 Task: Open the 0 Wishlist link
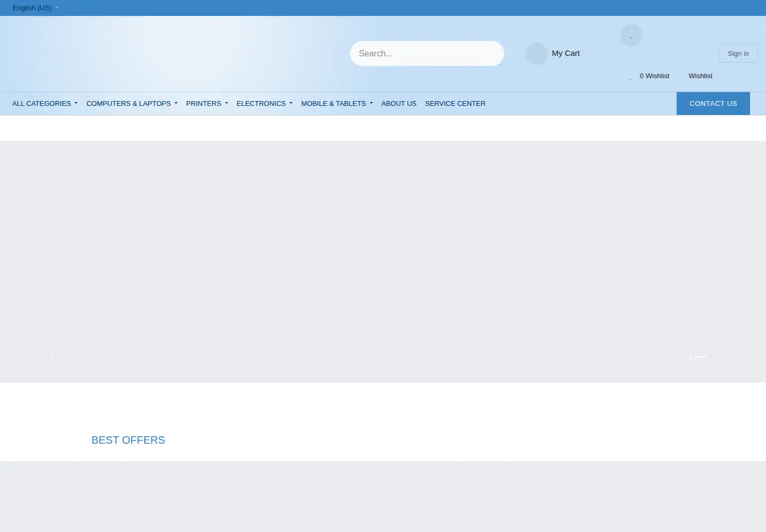coord(654,76)
